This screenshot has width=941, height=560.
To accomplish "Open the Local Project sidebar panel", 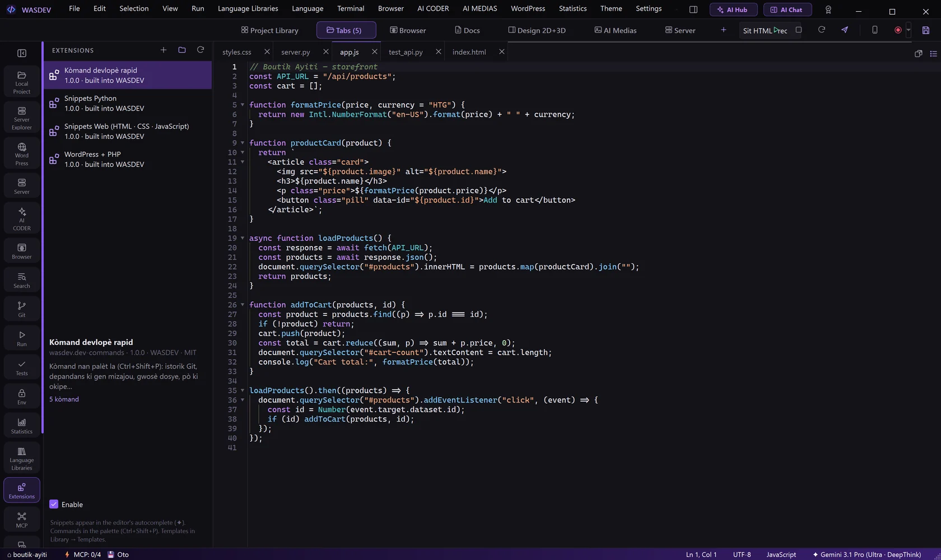I will tap(22, 82).
